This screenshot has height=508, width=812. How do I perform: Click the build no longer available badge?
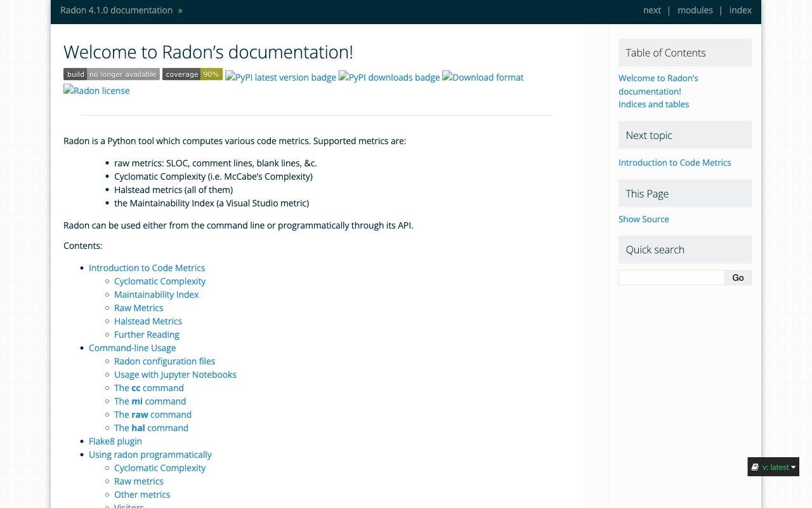pyautogui.click(x=112, y=74)
